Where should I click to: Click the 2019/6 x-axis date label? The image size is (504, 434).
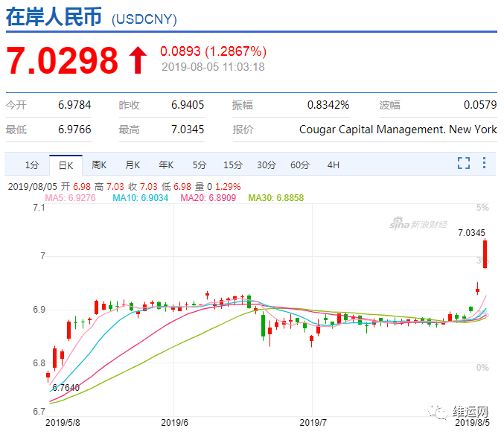174,422
